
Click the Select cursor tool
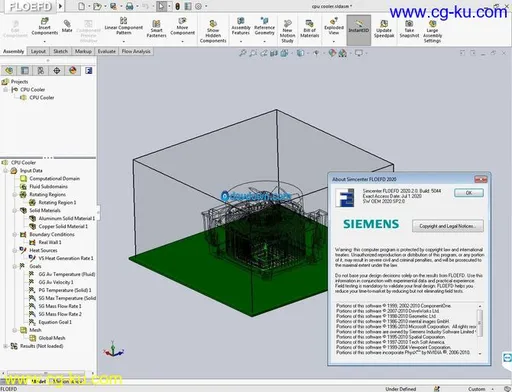[x=161, y=6]
